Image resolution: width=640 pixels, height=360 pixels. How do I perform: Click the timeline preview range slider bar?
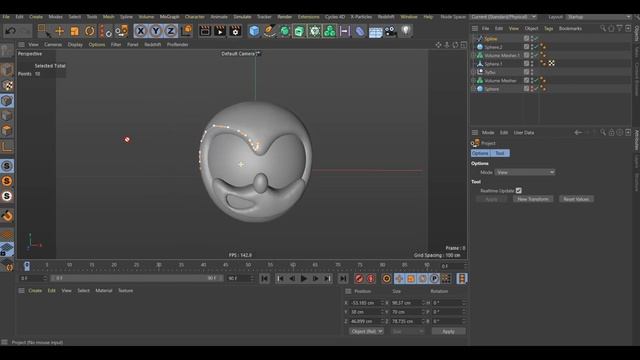click(137, 278)
